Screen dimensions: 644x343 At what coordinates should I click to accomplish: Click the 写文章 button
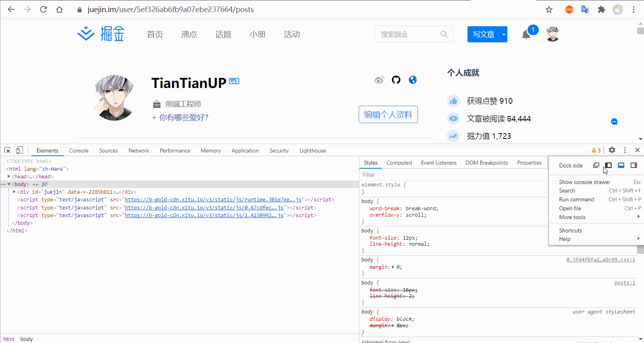tap(483, 34)
